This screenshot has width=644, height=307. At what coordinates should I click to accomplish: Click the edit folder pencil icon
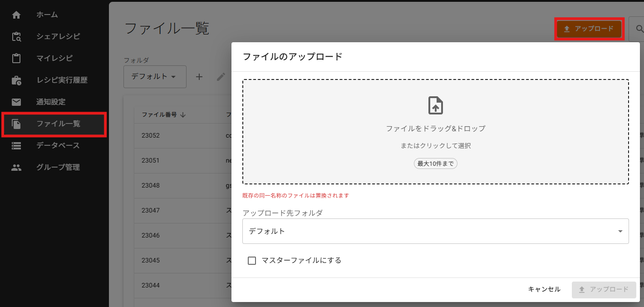[221, 77]
